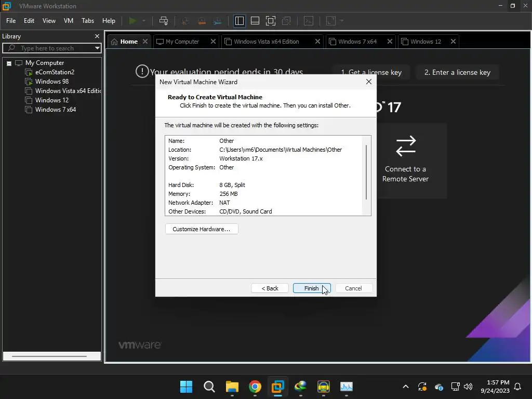The width and height of the screenshot is (532, 399).
Task: Click the Unity mode toolbar icon
Action: [x=286, y=21]
